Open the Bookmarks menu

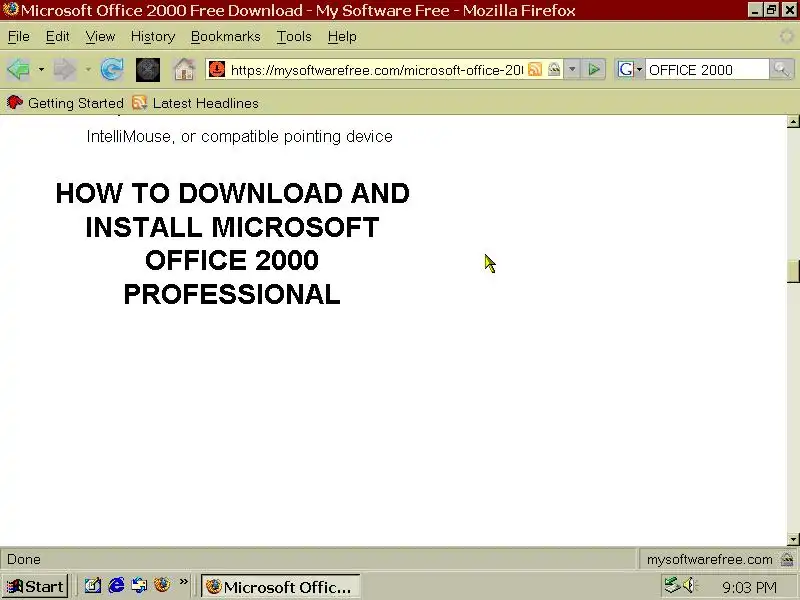click(226, 37)
